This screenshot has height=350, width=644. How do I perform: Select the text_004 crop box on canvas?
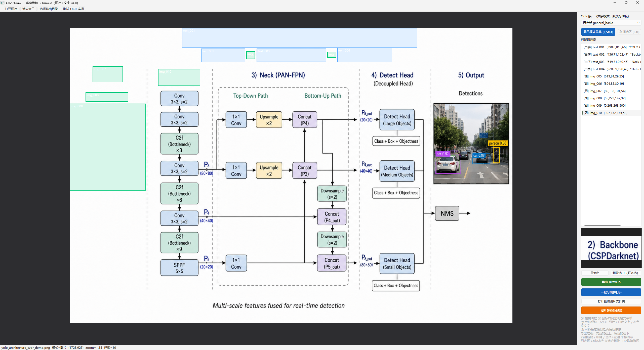[x=365, y=55]
